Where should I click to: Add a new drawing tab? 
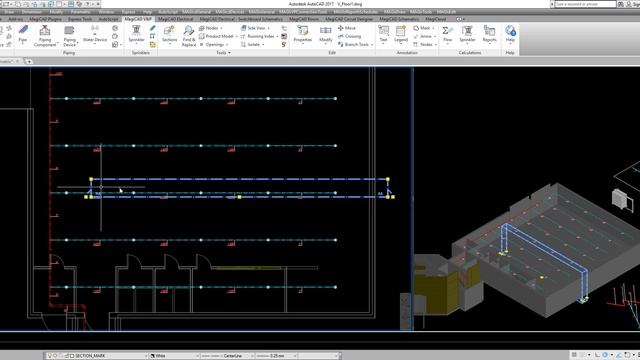click(29, 61)
